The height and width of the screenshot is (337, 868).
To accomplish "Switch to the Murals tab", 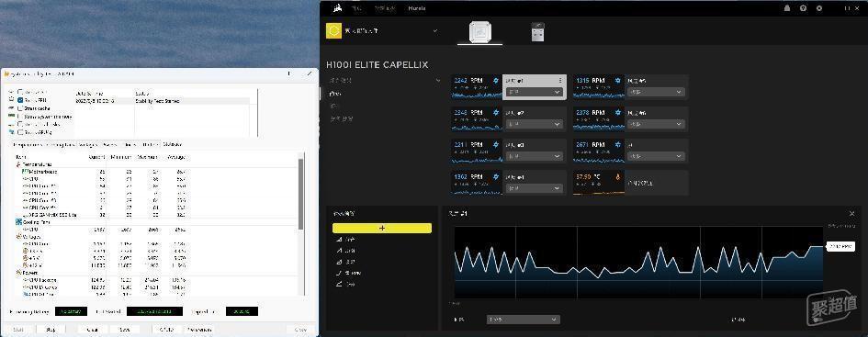I will (417, 8).
